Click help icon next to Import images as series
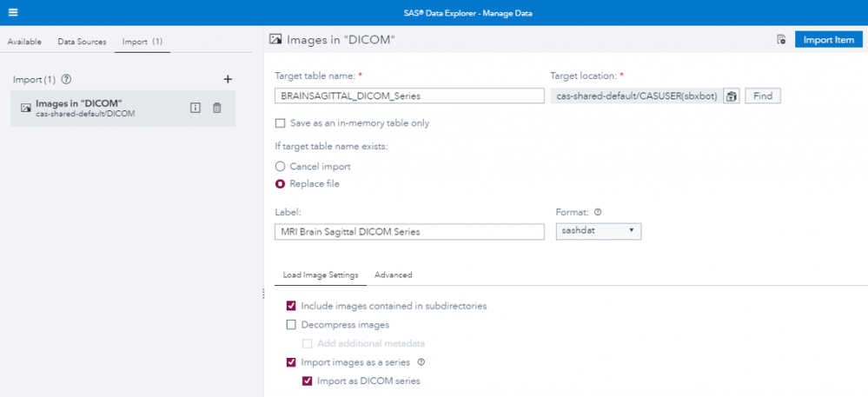 [x=421, y=362]
